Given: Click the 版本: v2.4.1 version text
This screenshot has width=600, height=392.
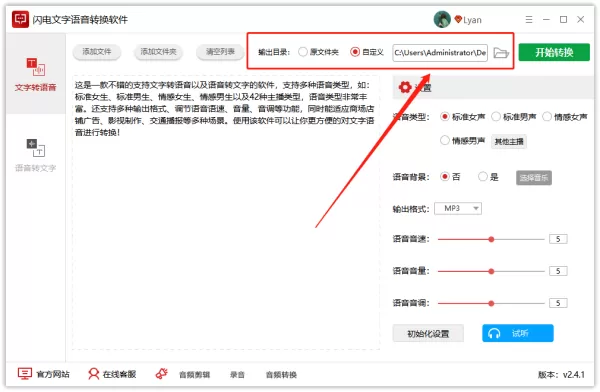Looking at the screenshot, I should coord(561,375).
